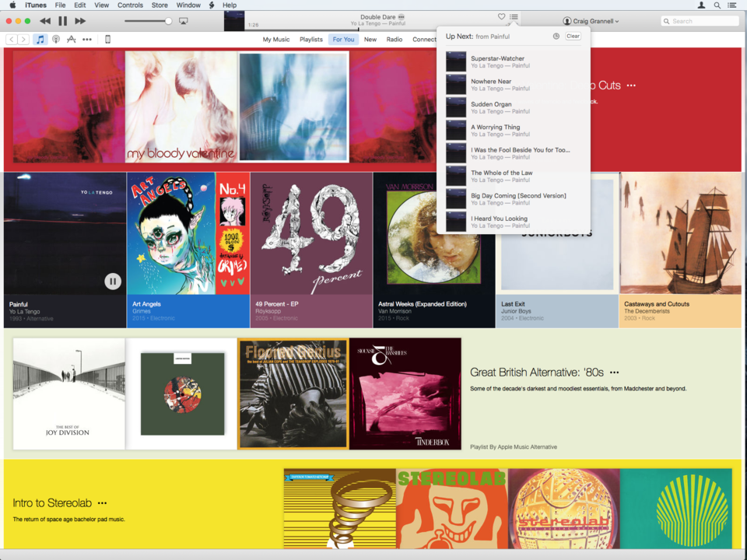Switch to the Music library icon
The image size is (747, 560).
pyautogui.click(x=40, y=40)
